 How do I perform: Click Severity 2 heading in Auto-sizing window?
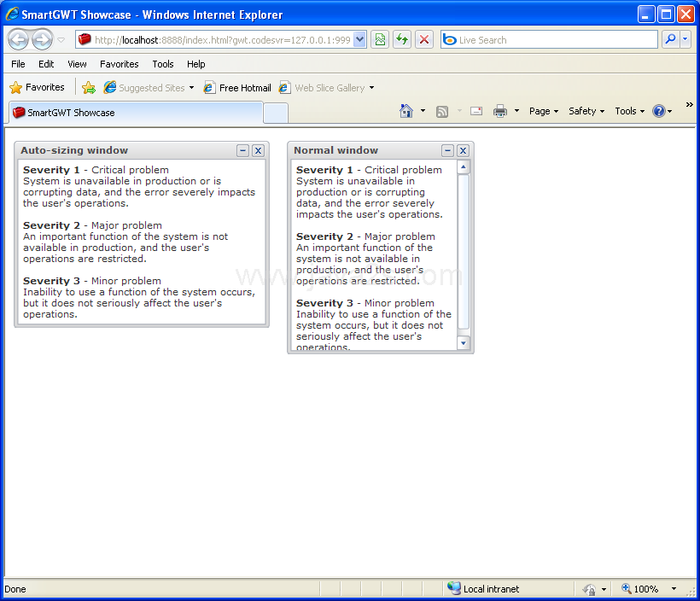click(51, 225)
